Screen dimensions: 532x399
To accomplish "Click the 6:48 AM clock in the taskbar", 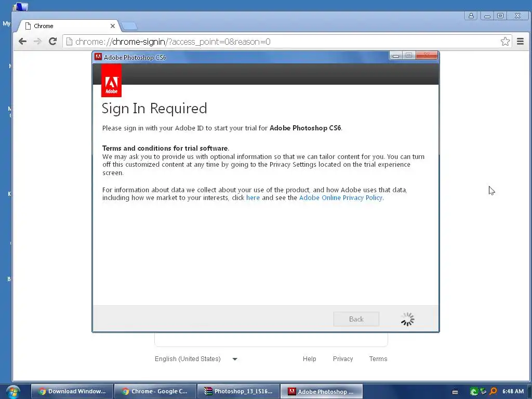I will (x=513, y=391).
